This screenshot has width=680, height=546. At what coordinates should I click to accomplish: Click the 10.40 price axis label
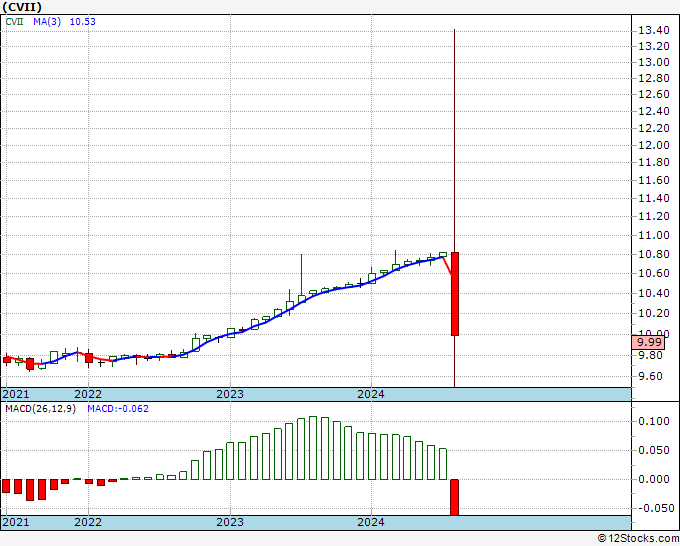(654, 293)
